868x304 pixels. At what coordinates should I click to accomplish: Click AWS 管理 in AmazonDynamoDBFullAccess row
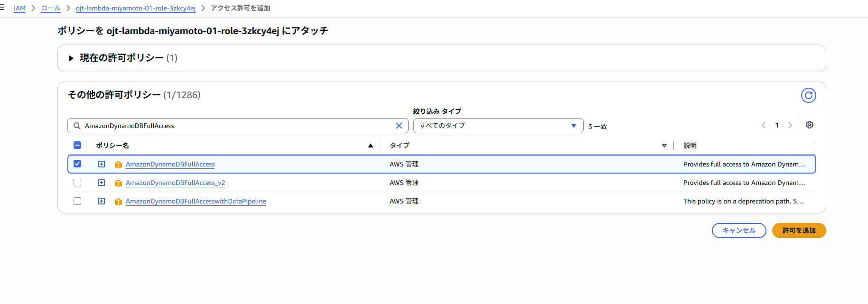pyautogui.click(x=404, y=164)
